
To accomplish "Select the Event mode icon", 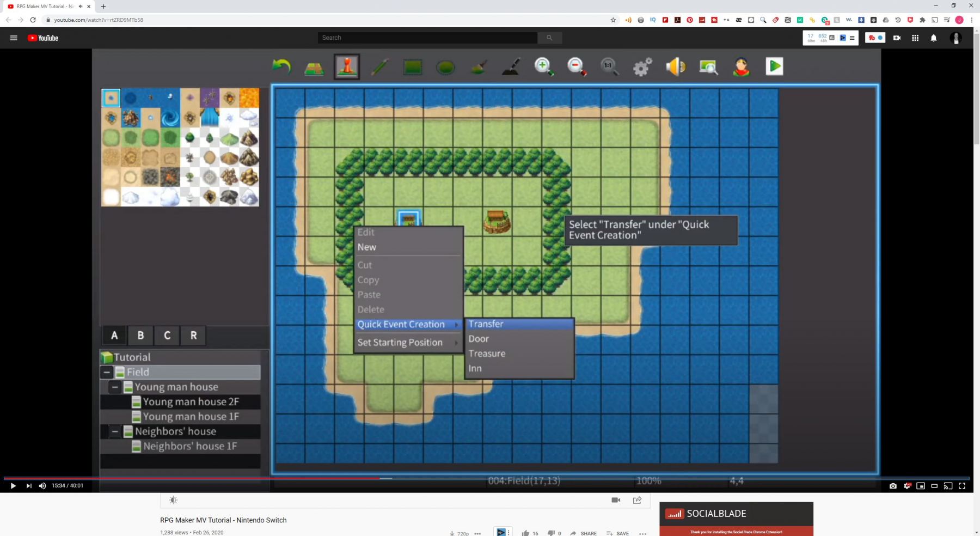I will pos(347,66).
